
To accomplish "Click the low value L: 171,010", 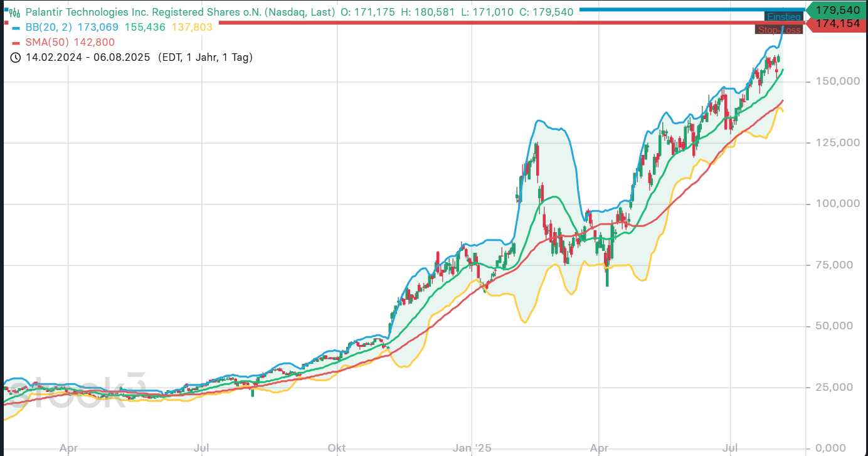I will tap(487, 12).
